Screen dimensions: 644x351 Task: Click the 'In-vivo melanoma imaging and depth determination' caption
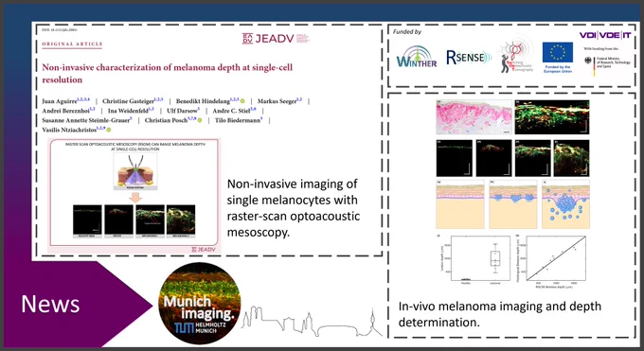click(500, 314)
